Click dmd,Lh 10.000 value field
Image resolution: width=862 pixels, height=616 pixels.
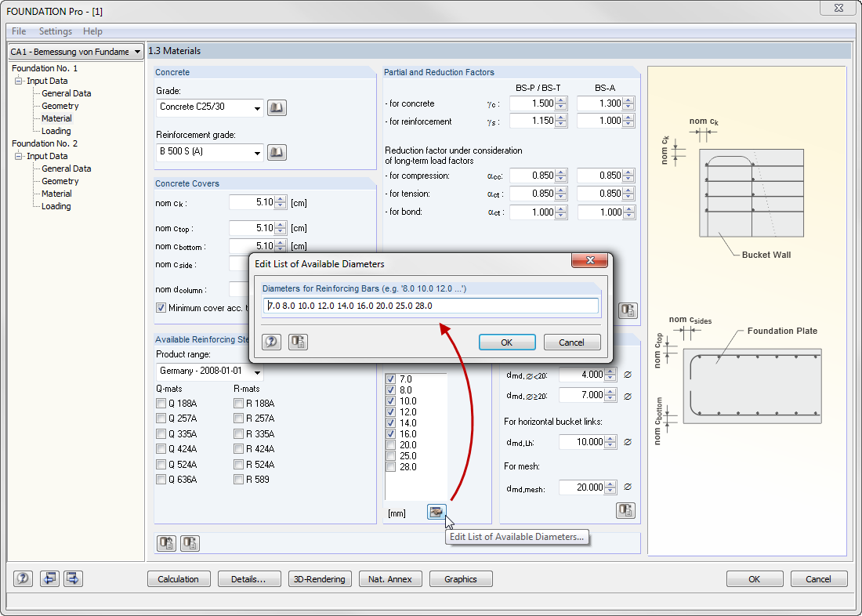(581, 442)
